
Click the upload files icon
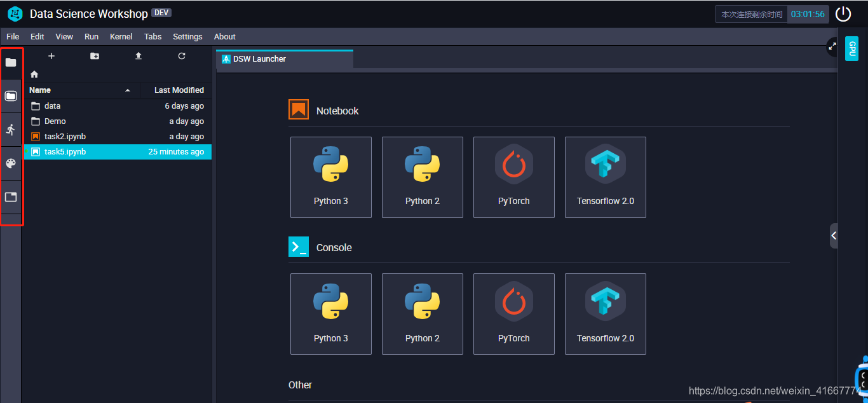coord(139,56)
